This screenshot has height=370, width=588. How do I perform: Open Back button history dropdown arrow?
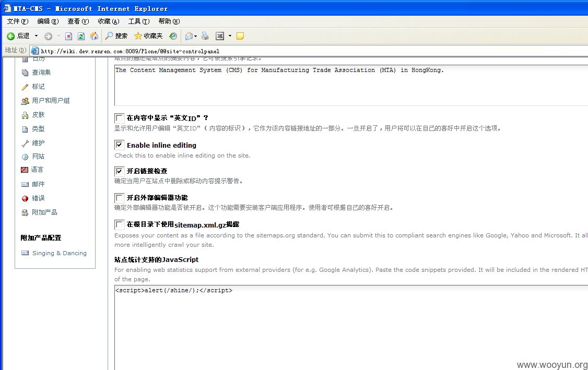click(x=37, y=36)
